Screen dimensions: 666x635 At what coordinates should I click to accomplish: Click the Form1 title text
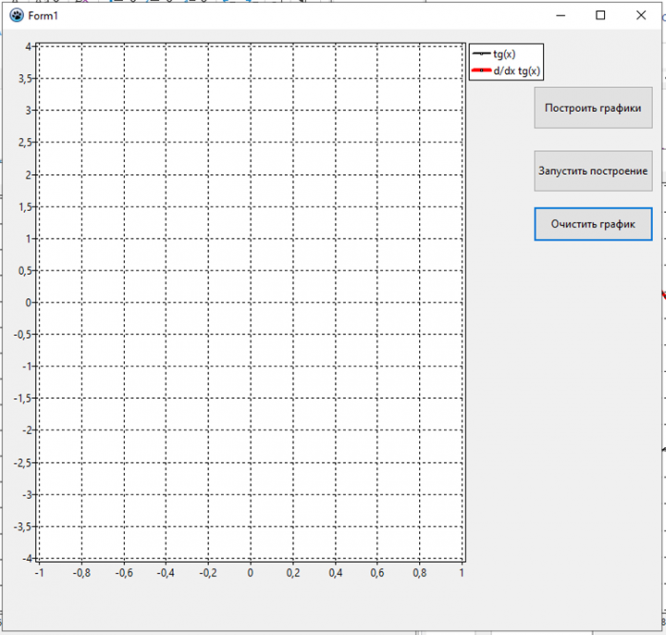click(x=43, y=16)
